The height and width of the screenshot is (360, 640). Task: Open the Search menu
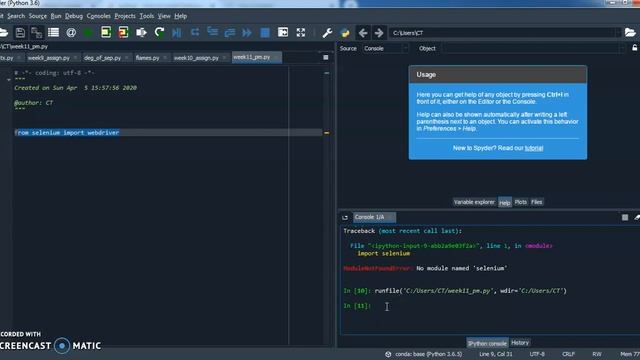[x=16, y=16]
